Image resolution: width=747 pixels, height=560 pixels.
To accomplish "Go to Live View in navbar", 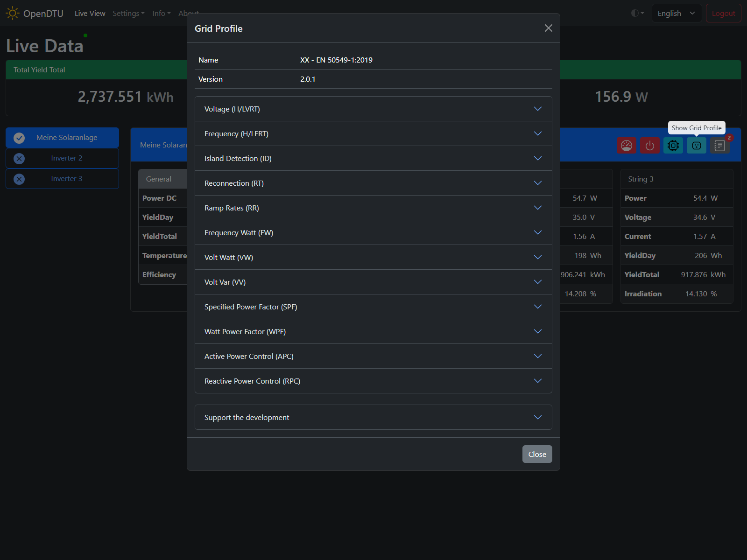I will [x=90, y=14].
